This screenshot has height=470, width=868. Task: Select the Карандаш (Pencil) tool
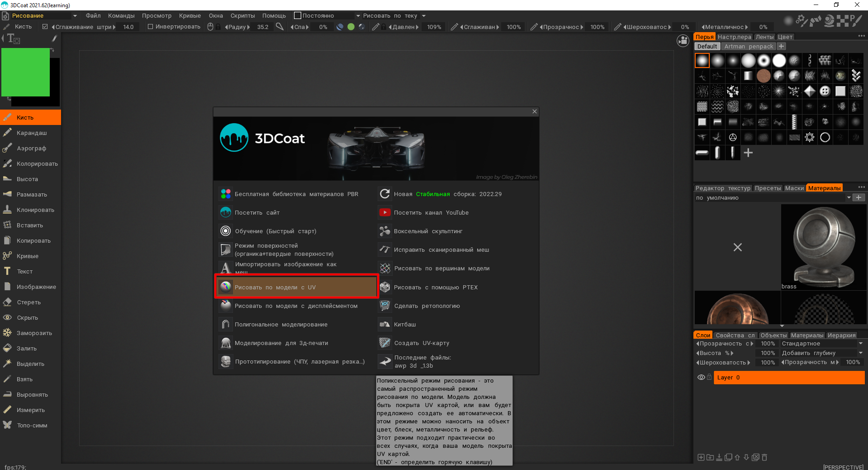pyautogui.click(x=31, y=133)
